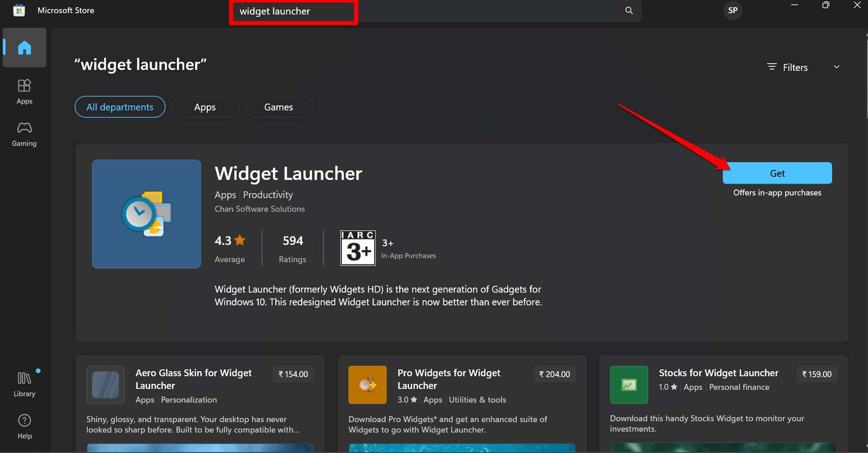Open the Gaming section in sidebar
The height and width of the screenshot is (453, 868).
(x=24, y=134)
